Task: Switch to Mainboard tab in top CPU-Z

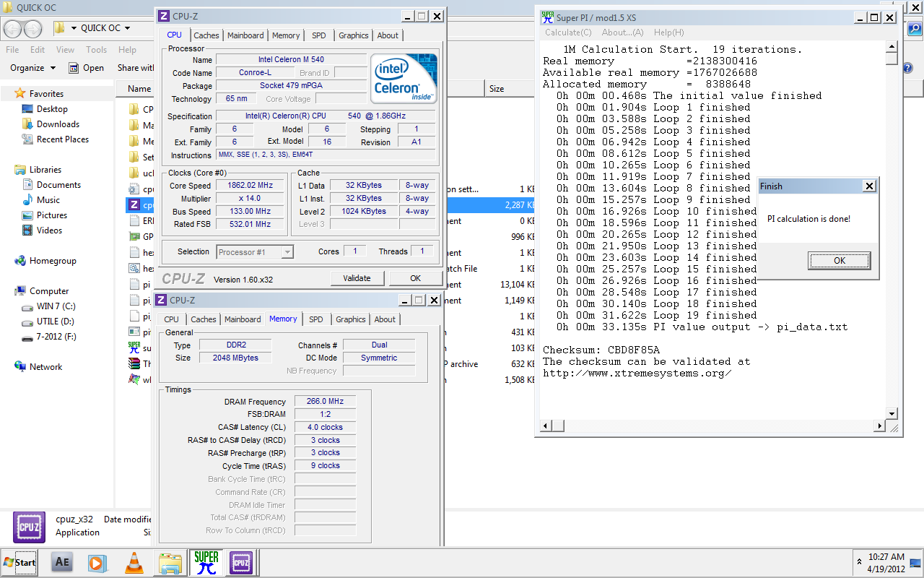Action: (245, 35)
